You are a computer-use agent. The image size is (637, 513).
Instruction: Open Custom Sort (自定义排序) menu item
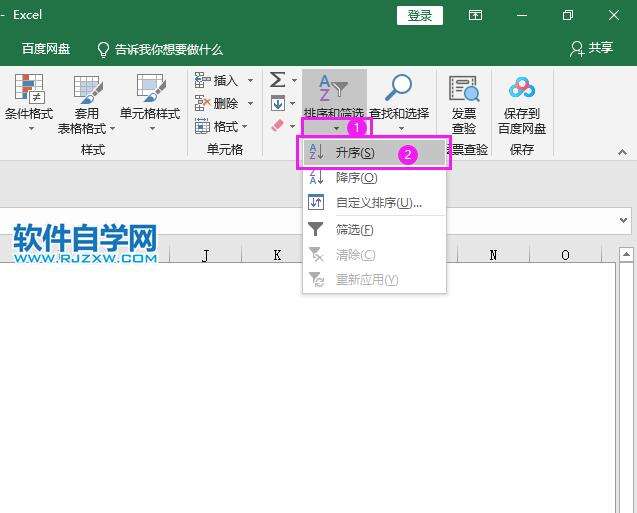pos(374,202)
